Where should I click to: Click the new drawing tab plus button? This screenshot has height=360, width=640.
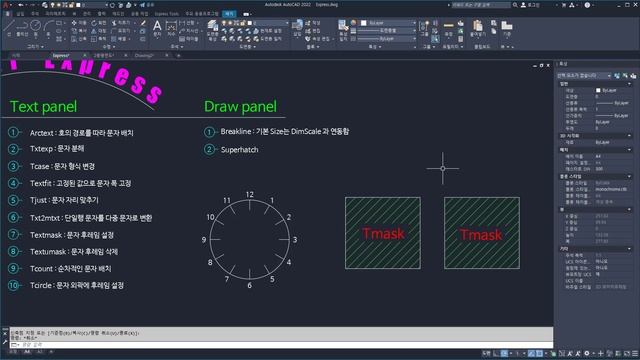click(178, 55)
